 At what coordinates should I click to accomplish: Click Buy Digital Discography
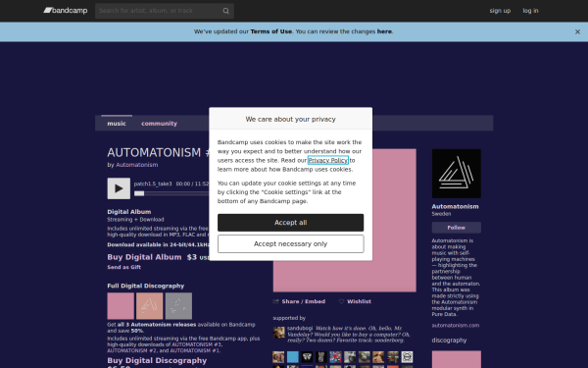click(157, 360)
